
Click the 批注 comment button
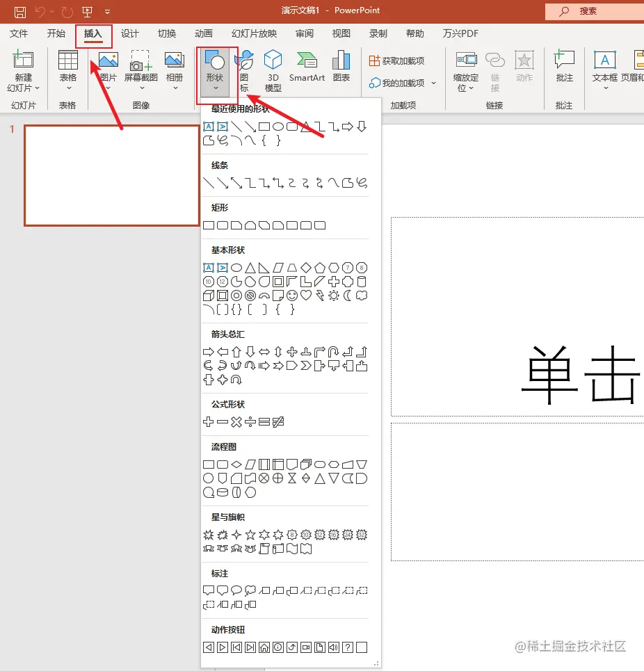click(x=565, y=67)
